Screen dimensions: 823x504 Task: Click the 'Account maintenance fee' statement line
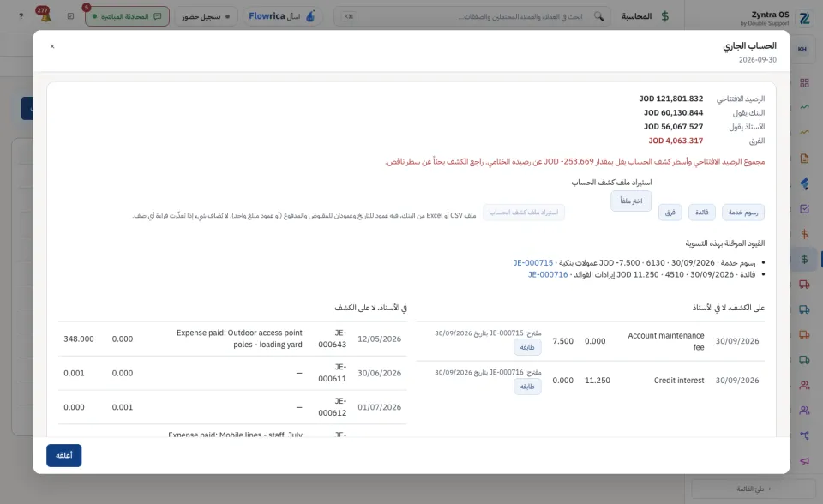[665, 341]
